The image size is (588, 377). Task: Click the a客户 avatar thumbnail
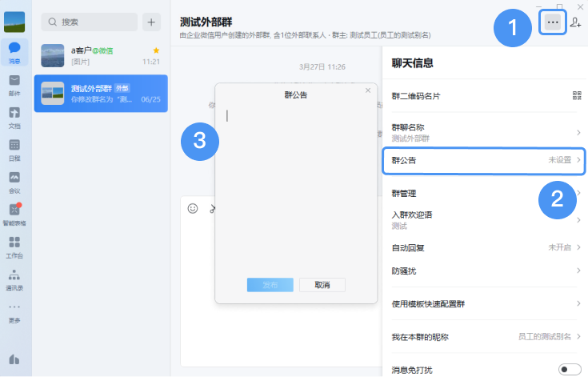53,55
